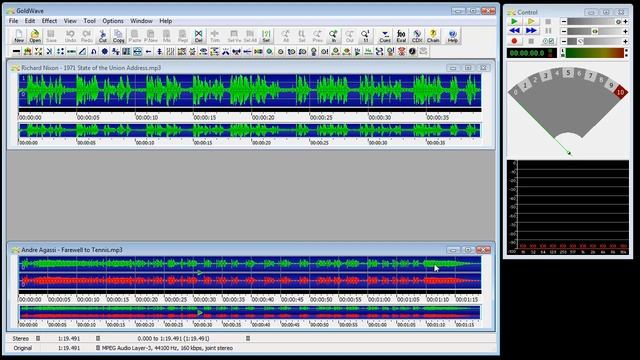Click the Del toolbar icon
640x360 pixels.
(198, 36)
